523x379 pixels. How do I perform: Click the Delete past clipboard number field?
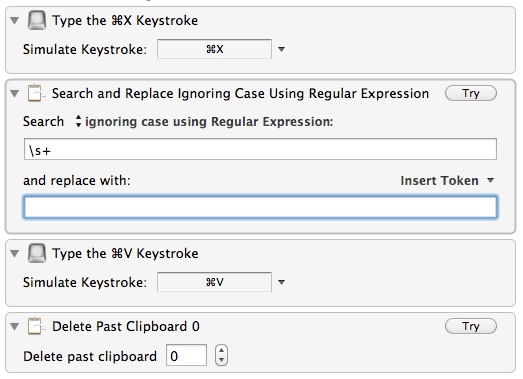click(186, 355)
